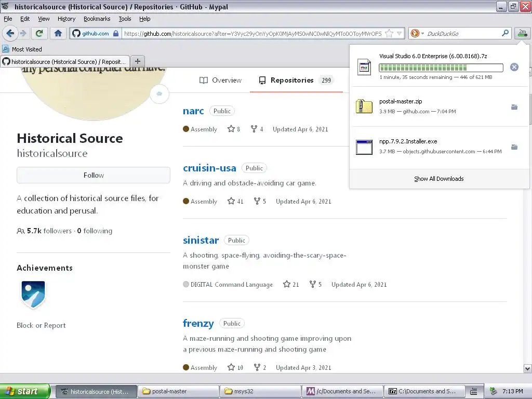Image resolution: width=532 pixels, height=399 pixels.
Task: Show All Downloads
Action: tap(438, 179)
